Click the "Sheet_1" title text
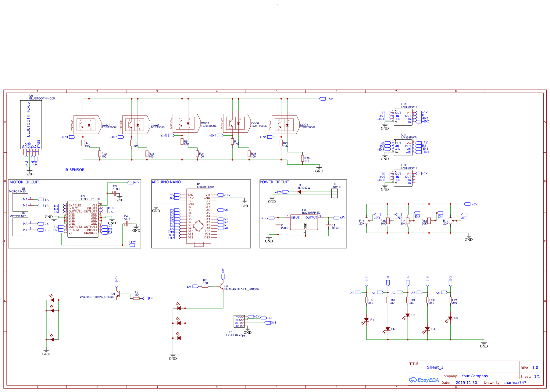 point(435,367)
